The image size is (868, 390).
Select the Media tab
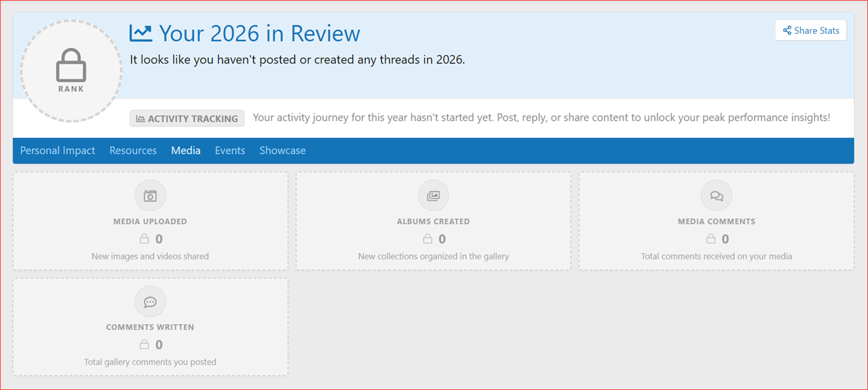coord(186,150)
